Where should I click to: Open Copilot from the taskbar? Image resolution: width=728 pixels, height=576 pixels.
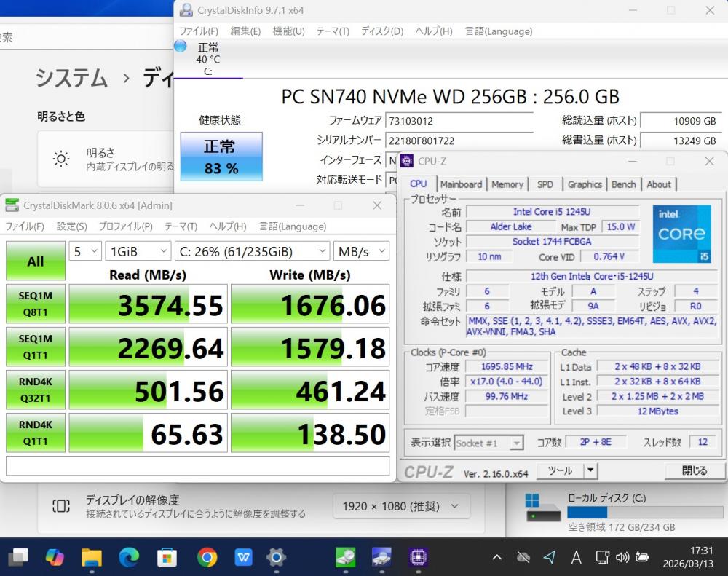point(55,556)
